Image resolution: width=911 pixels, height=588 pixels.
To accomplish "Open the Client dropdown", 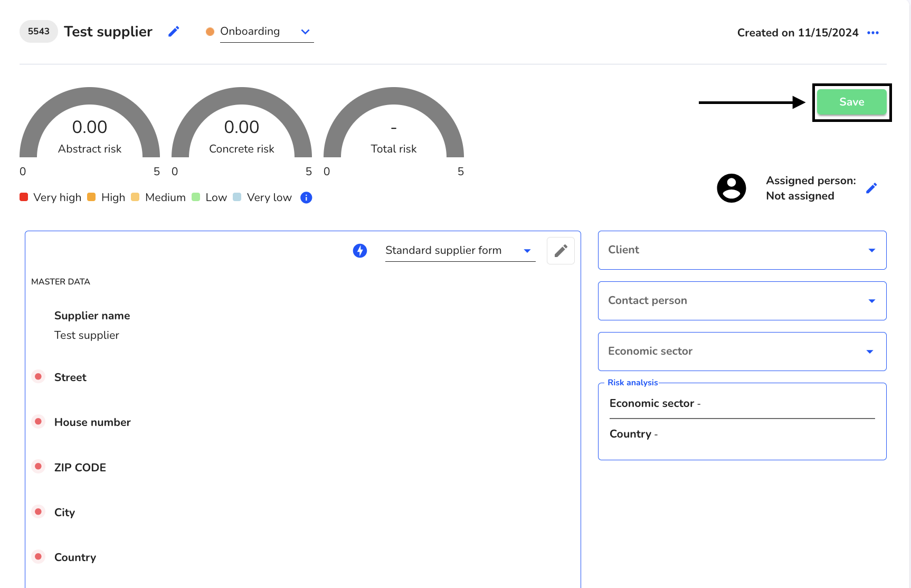I will tap(742, 250).
